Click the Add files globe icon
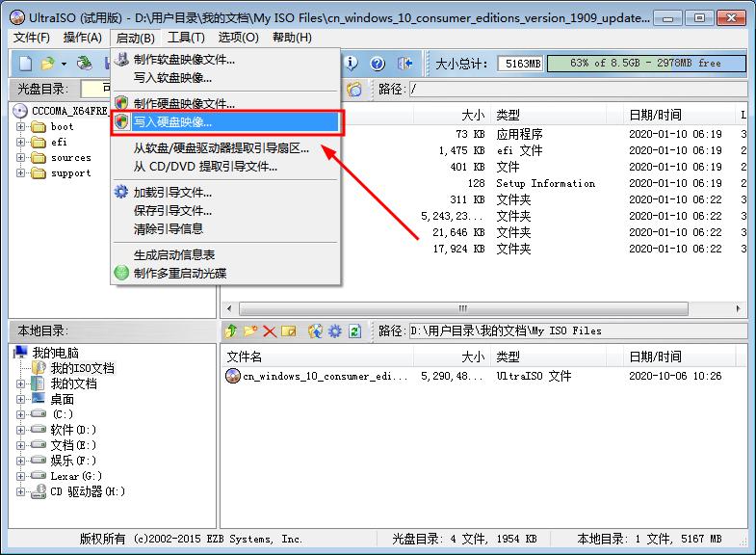Image resolution: width=756 pixels, height=555 pixels. pos(315,330)
